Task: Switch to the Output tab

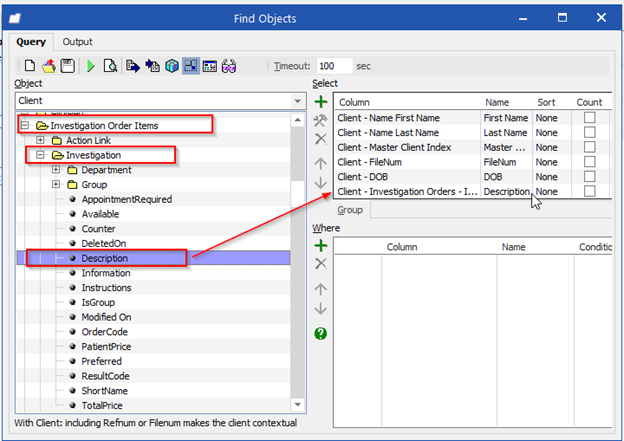Action: [77, 42]
